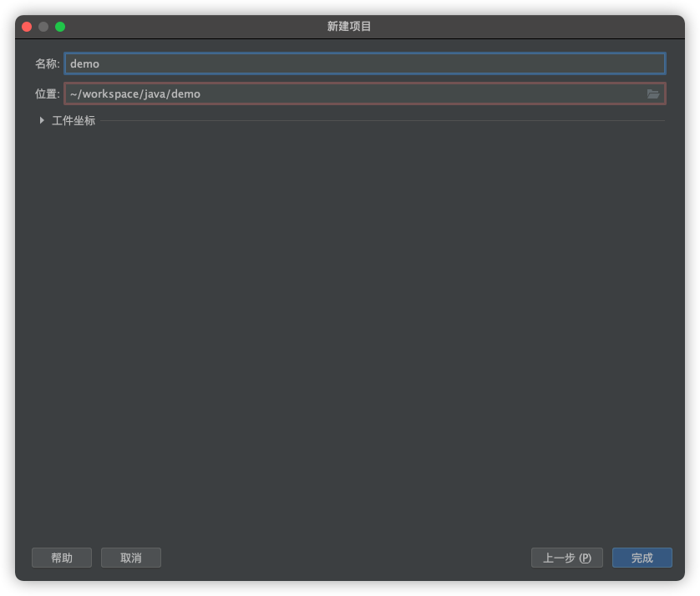Finish project creation with 完成 button
The image size is (700, 596).
click(x=642, y=558)
